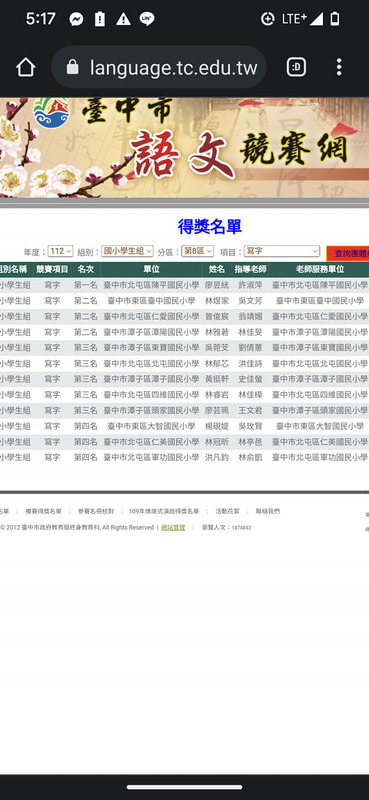This screenshot has width=369, height=800.
Task: Click teacher name 史佳螢
Action: pyautogui.click(x=250, y=379)
